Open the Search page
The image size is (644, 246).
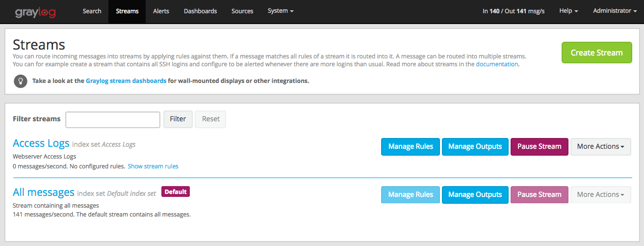coord(92,11)
